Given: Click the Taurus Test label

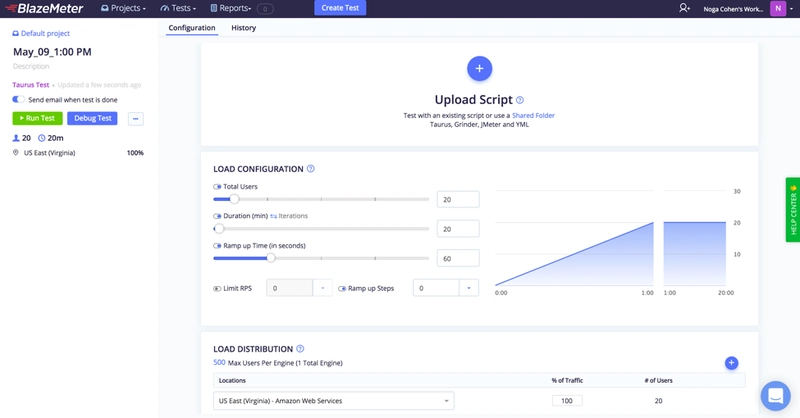Looking at the screenshot, I should pyautogui.click(x=31, y=85).
